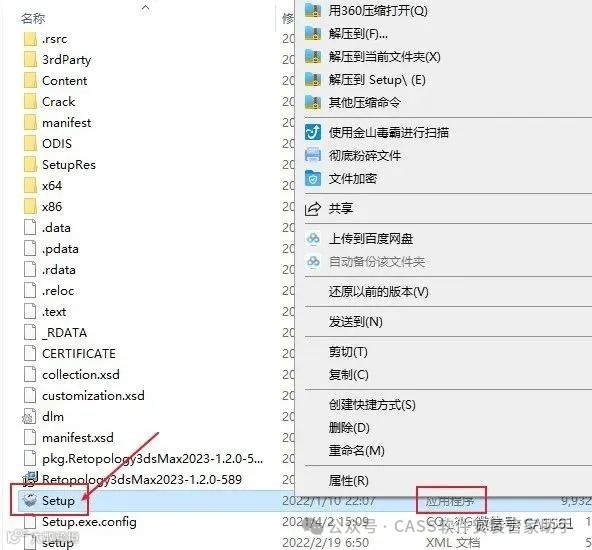The width and height of the screenshot is (592, 550).
Task: Select 发送到(N) submenu entry
Action: coord(356,322)
